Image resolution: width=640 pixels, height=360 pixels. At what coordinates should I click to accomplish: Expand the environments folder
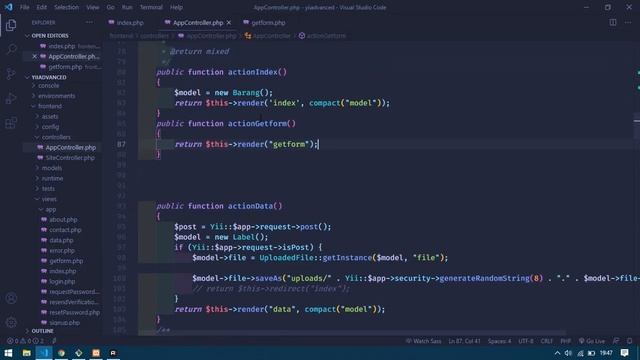coord(56,96)
